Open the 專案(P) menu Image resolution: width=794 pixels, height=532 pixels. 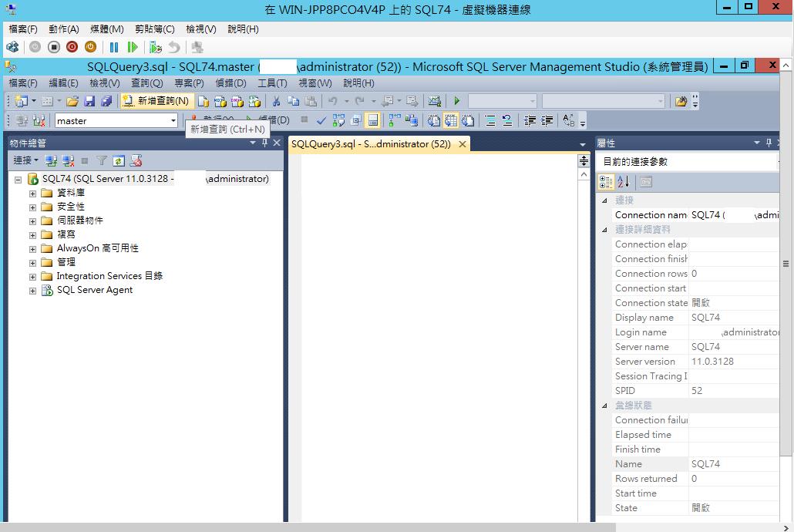190,83
